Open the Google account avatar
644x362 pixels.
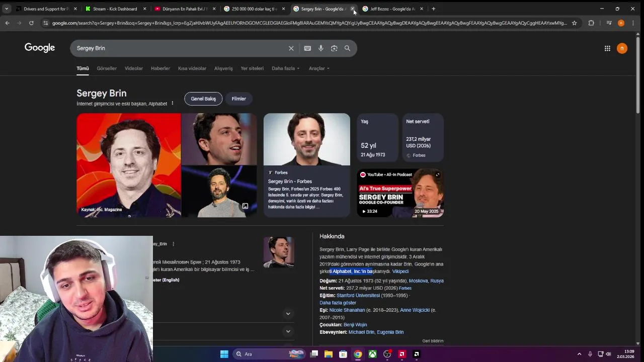(x=622, y=48)
